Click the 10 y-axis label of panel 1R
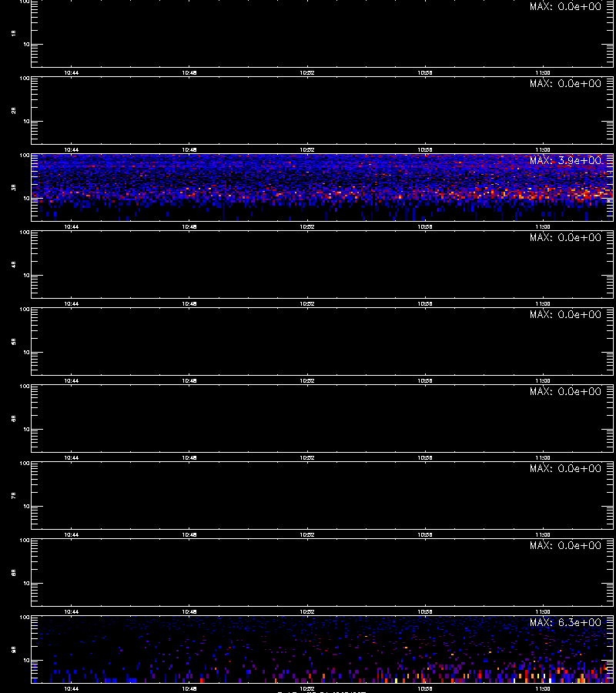The height and width of the screenshot is (693, 616). [26, 44]
